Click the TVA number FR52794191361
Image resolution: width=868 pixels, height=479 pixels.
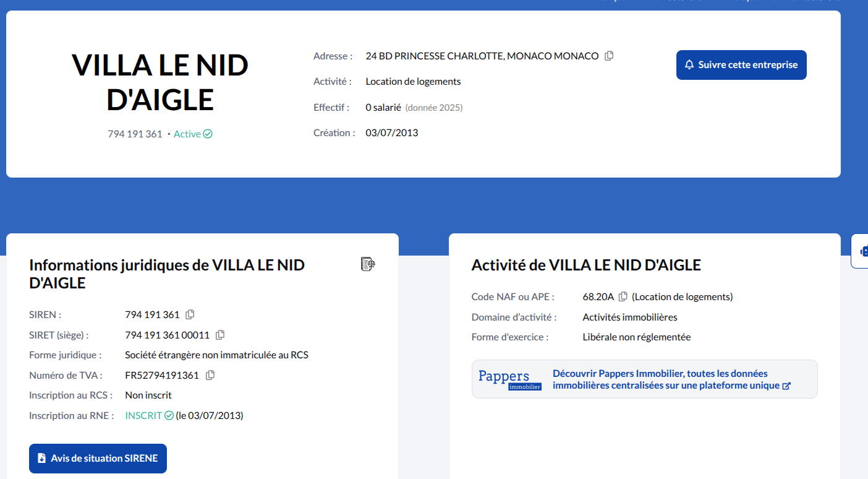pyautogui.click(x=162, y=375)
